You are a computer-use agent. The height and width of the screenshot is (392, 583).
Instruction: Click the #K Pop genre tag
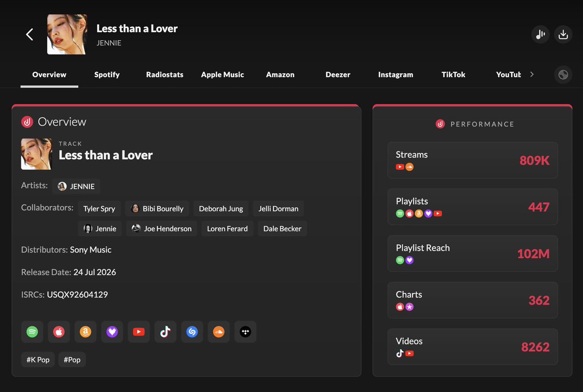tap(38, 360)
